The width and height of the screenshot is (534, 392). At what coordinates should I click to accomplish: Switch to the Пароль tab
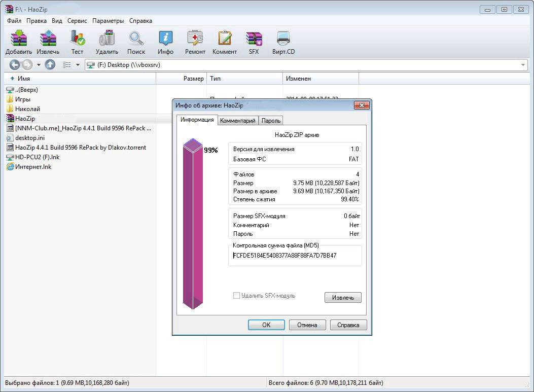pyautogui.click(x=271, y=121)
